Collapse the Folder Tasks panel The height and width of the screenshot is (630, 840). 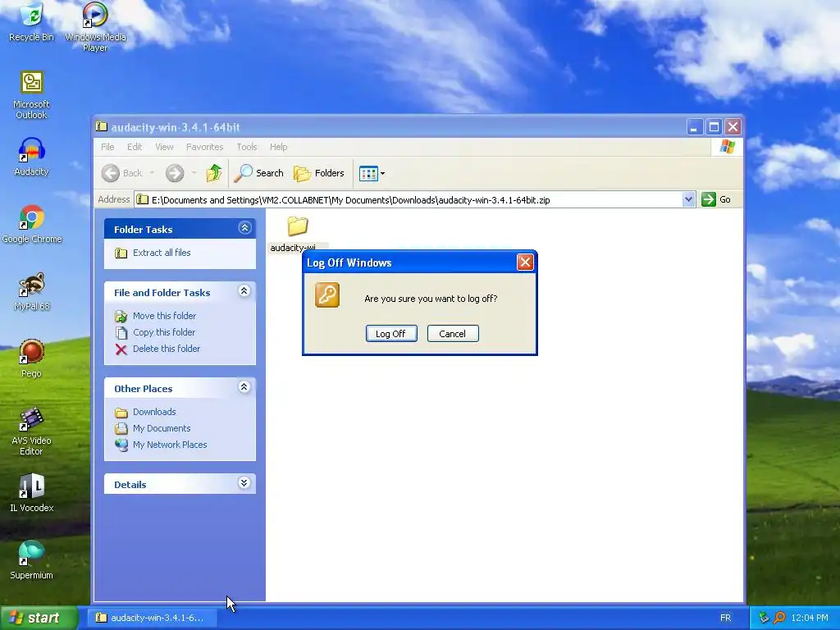tap(244, 228)
